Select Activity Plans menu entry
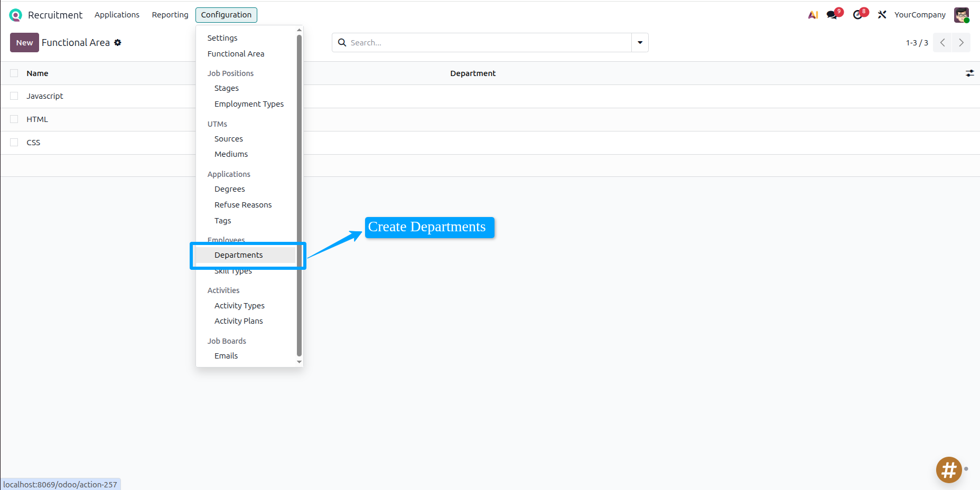This screenshot has height=490, width=980. [x=239, y=321]
